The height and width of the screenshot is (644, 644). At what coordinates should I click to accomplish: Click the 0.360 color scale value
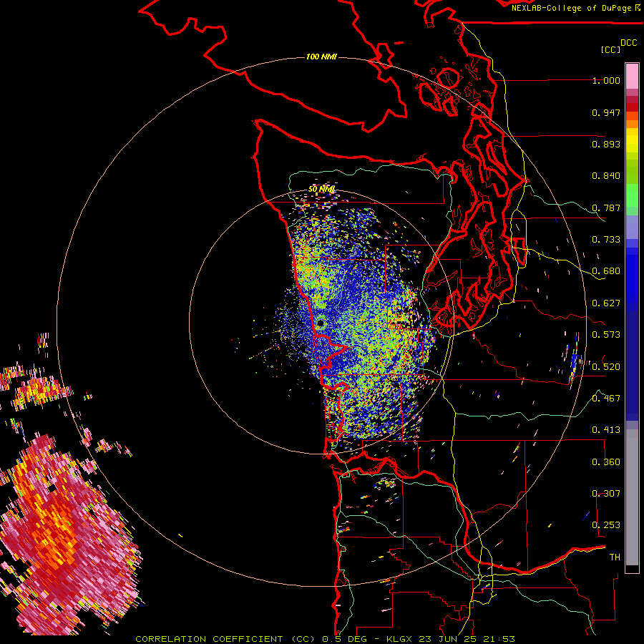(606, 462)
